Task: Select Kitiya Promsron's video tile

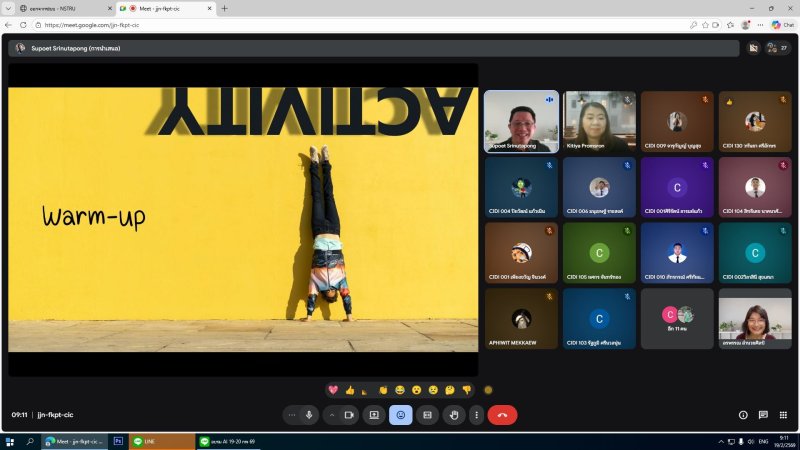Action: click(x=599, y=122)
